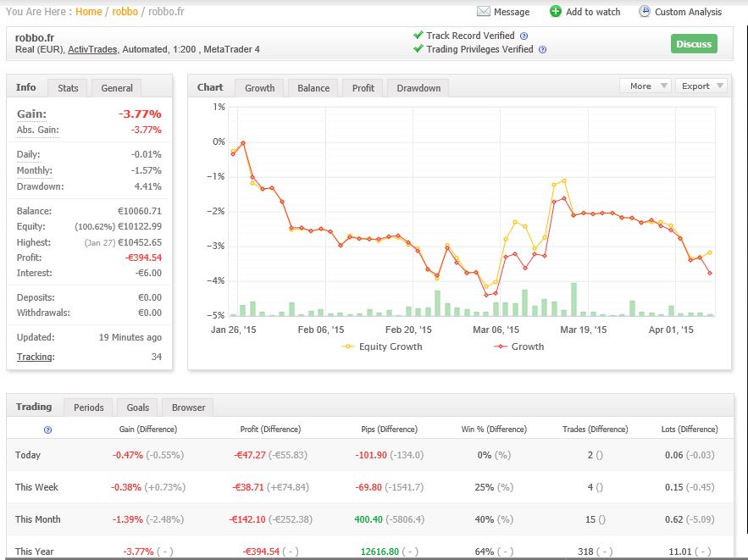748x560 pixels.
Task: Click the help icon in Trading table header
Action: [x=47, y=430]
